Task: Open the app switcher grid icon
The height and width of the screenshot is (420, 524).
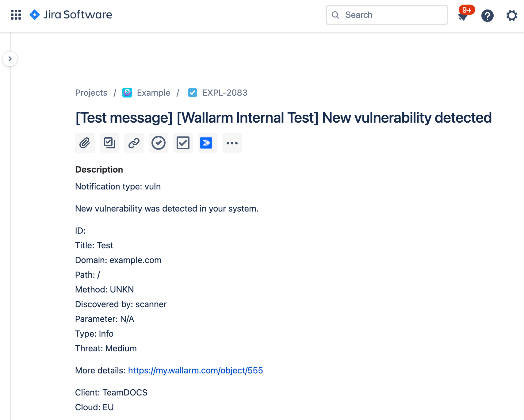Action: pos(16,14)
